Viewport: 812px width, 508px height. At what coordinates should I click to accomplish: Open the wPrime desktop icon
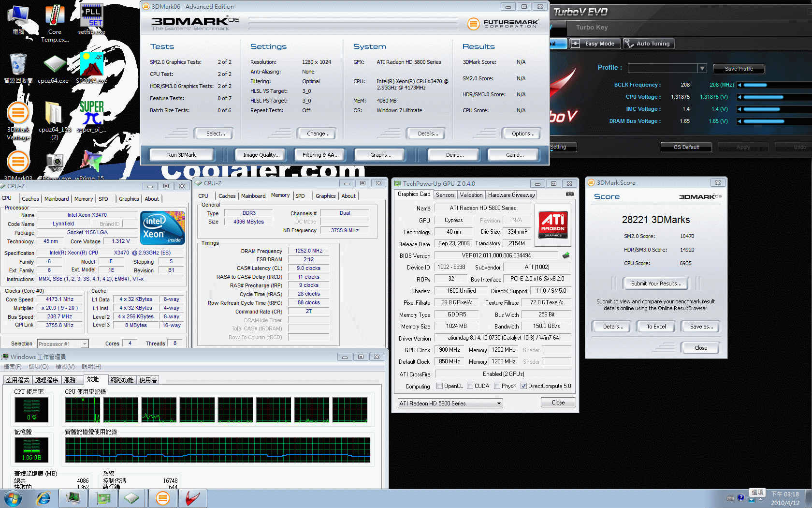click(91, 165)
